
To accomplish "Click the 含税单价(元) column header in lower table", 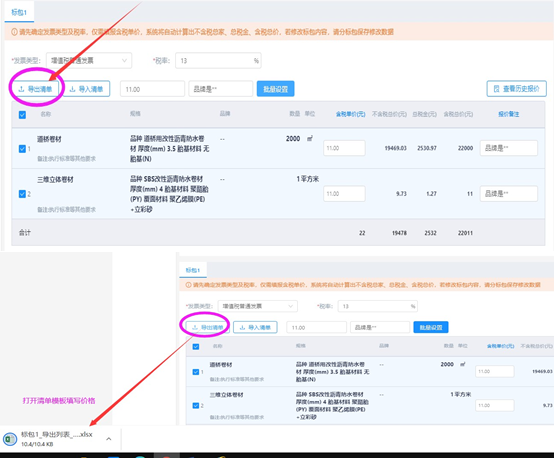I will [500, 346].
